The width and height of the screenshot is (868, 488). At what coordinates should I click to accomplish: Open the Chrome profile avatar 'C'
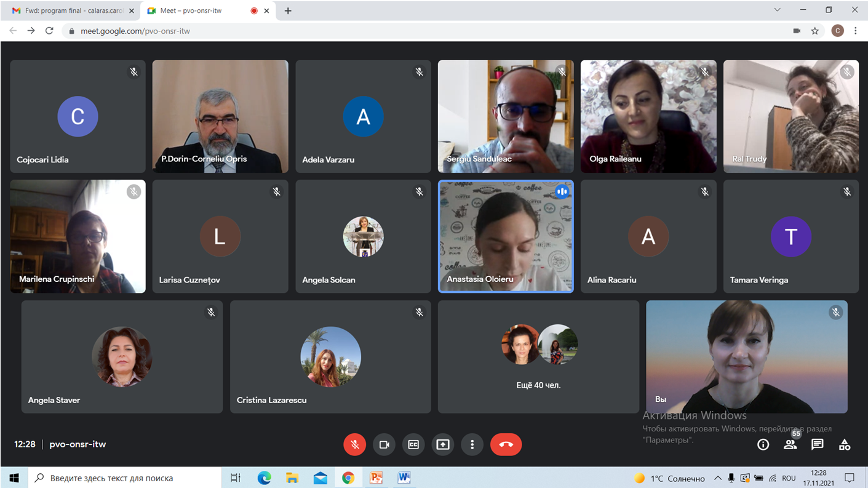[x=837, y=31]
